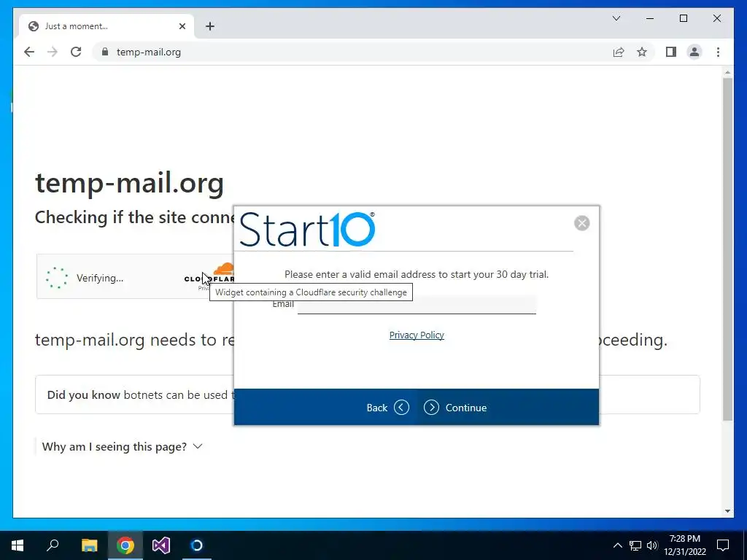Reload the temp-mail.org page

point(76,52)
